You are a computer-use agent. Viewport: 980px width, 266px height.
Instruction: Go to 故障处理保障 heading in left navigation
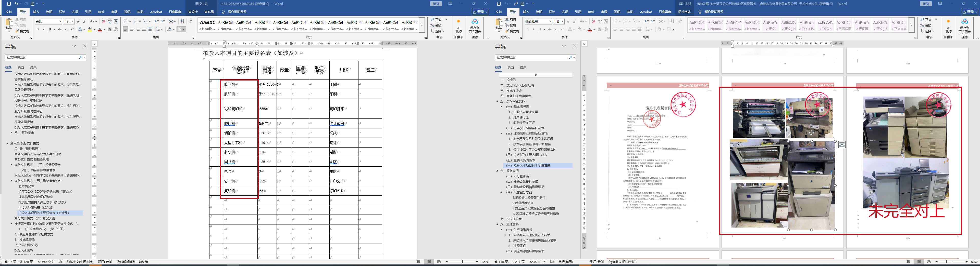(x=24, y=122)
